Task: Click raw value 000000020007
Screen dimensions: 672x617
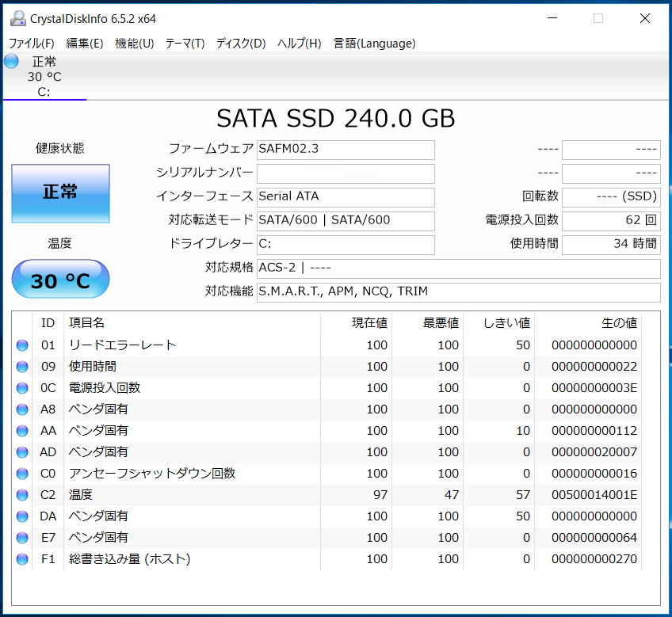Action: coord(594,452)
